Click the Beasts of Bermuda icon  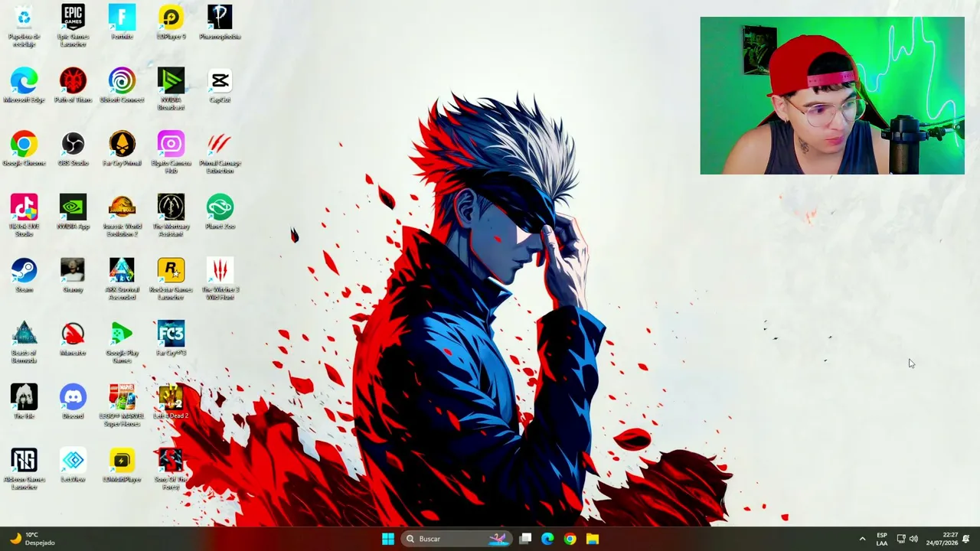(x=24, y=343)
